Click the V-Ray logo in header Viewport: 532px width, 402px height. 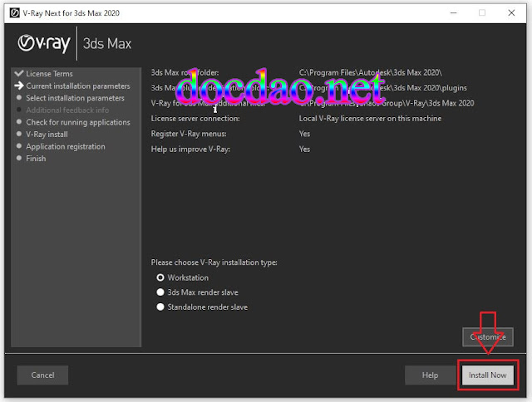(44, 43)
